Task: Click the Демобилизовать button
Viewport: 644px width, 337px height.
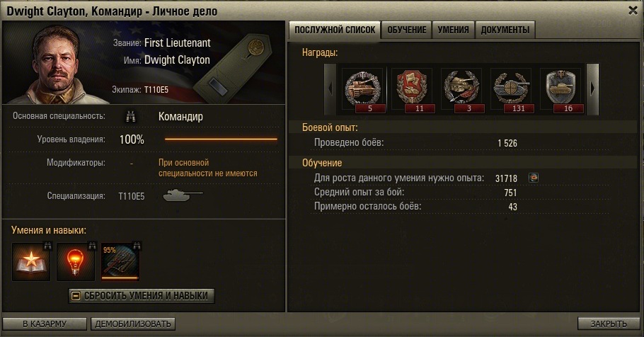Action: coord(133,324)
